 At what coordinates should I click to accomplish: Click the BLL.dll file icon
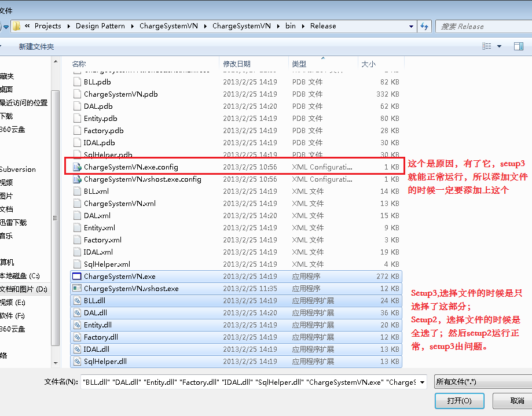coord(78,301)
